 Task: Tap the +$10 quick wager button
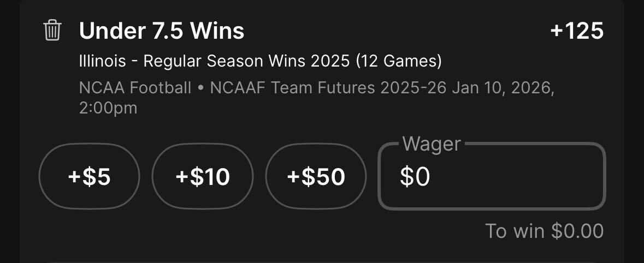click(203, 176)
